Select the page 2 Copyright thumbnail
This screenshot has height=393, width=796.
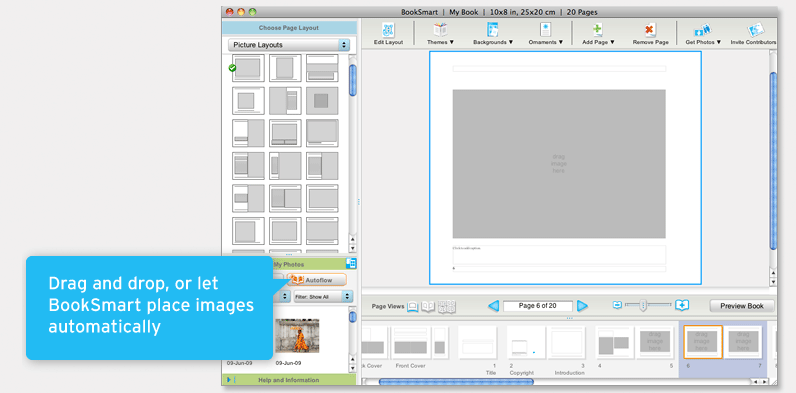[x=526, y=343]
